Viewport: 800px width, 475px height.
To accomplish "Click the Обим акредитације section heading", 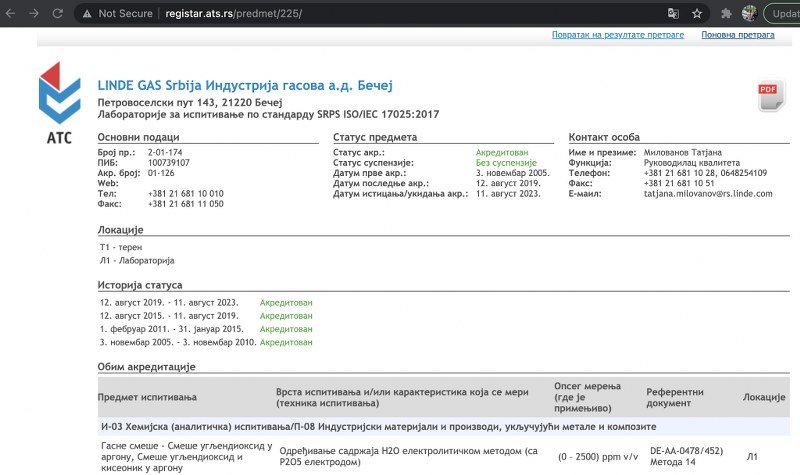I will pos(146,367).
